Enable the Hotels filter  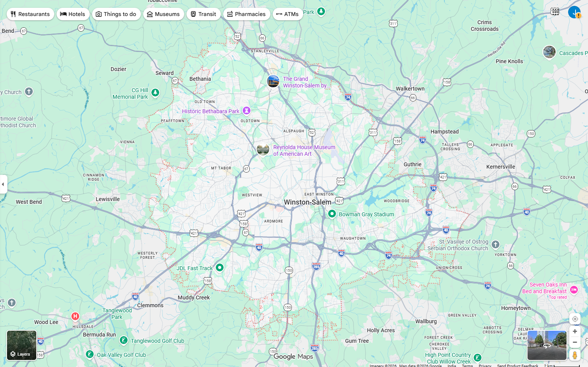pyautogui.click(x=73, y=14)
